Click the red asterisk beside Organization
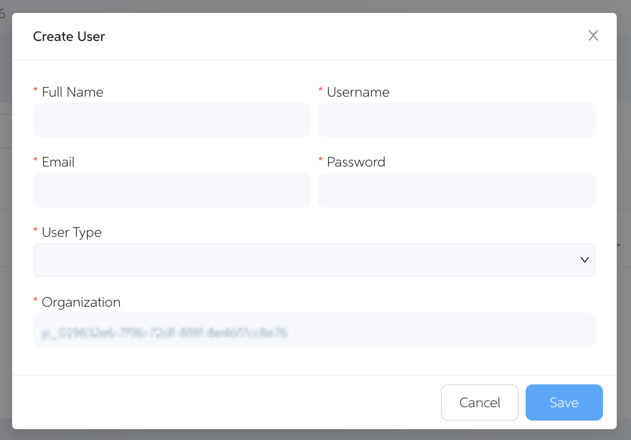631x440 pixels. [36, 301]
